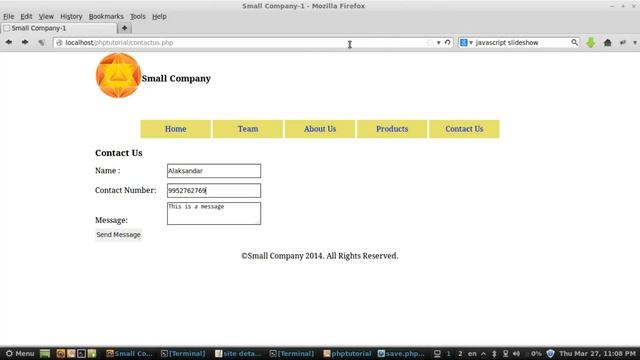The height and width of the screenshot is (360, 640).
Task: Open the Bookmarks menu
Action: click(106, 16)
